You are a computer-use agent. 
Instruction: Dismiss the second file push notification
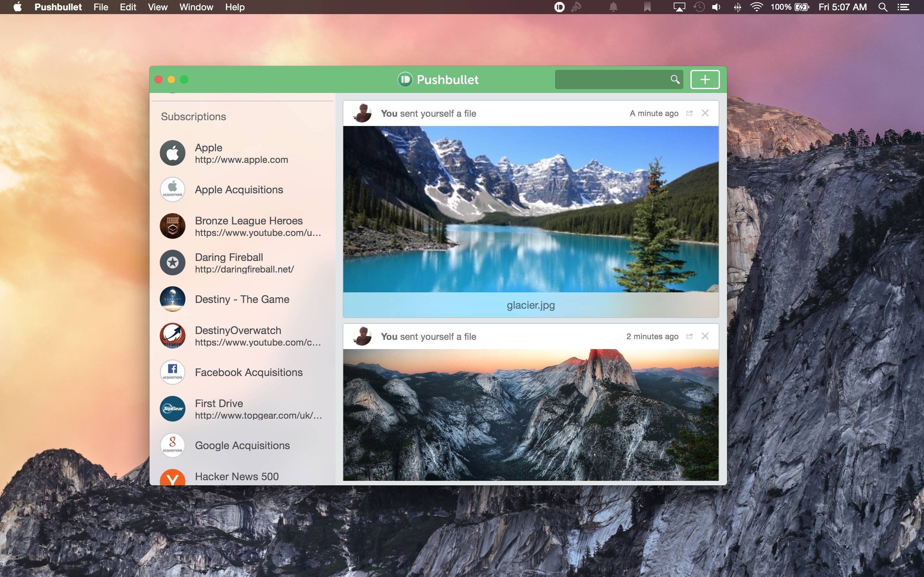point(706,336)
